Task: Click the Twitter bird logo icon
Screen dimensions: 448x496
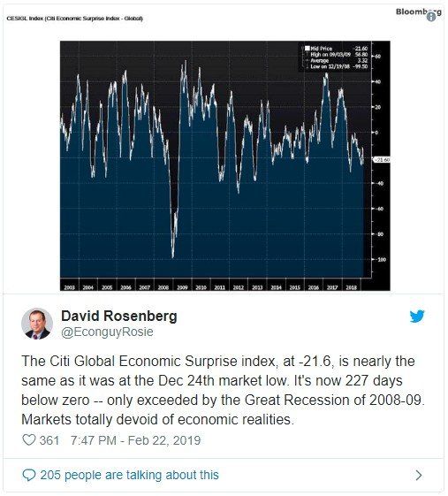Action: point(417,317)
